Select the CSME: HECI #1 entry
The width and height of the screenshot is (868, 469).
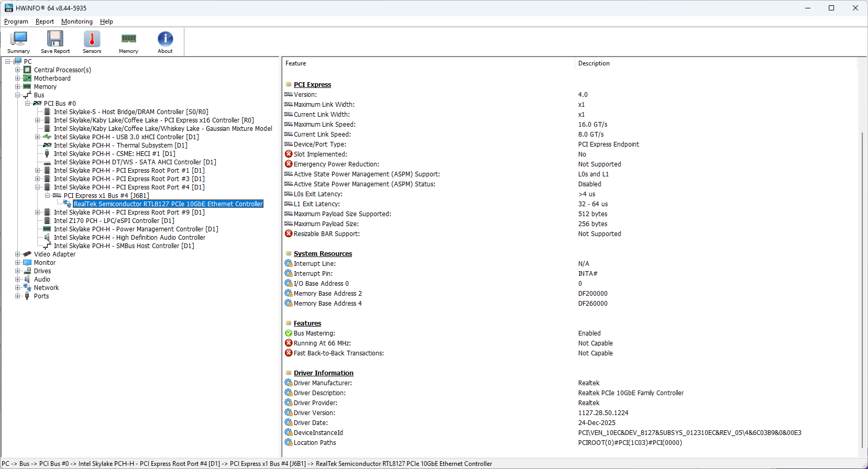point(115,154)
